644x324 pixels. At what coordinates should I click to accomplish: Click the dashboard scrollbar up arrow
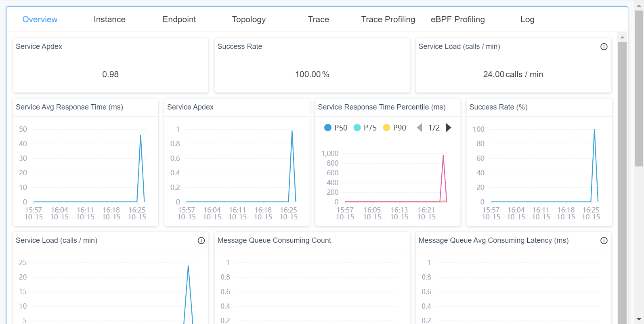[622, 37]
